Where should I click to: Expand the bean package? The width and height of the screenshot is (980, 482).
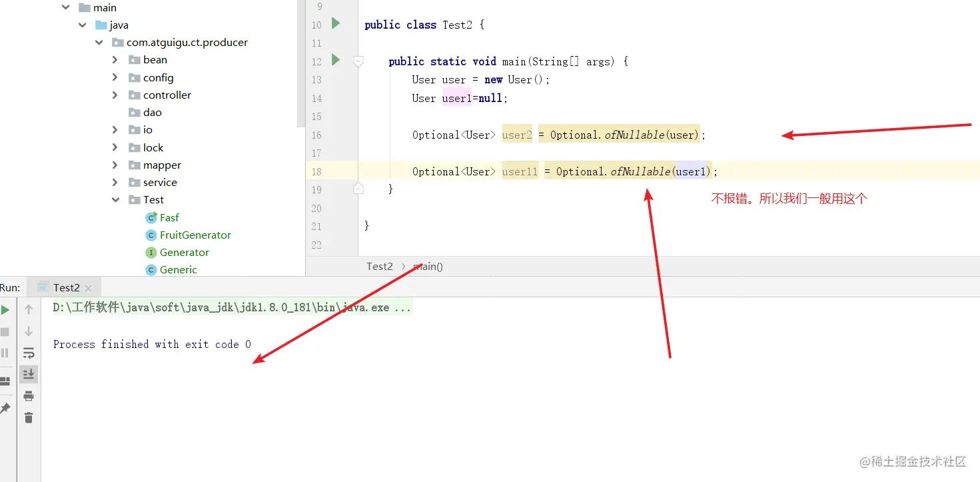coord(115,59)
